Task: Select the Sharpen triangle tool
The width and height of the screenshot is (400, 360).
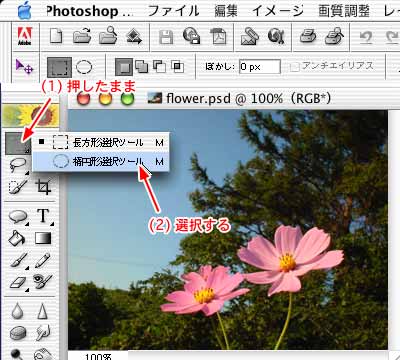Action: 42,311
